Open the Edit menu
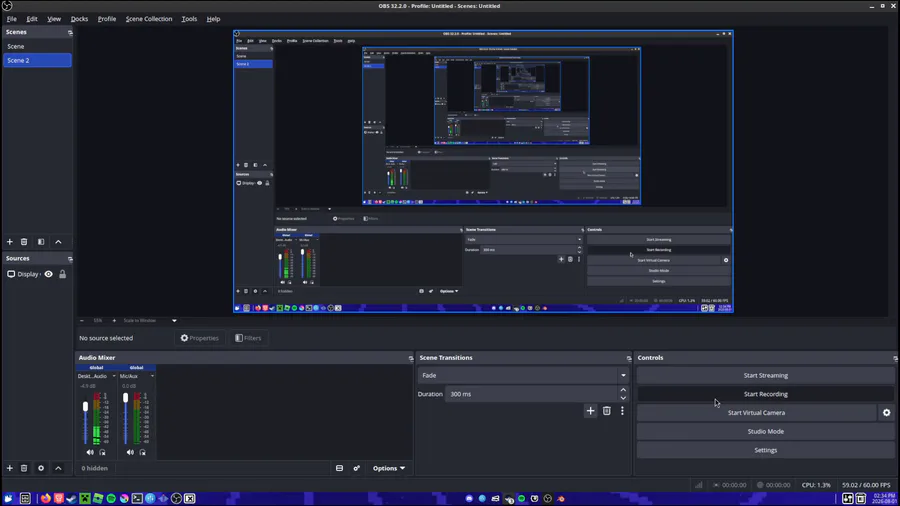The width and height of the screenshot is (900, 506). pos(32,19)
